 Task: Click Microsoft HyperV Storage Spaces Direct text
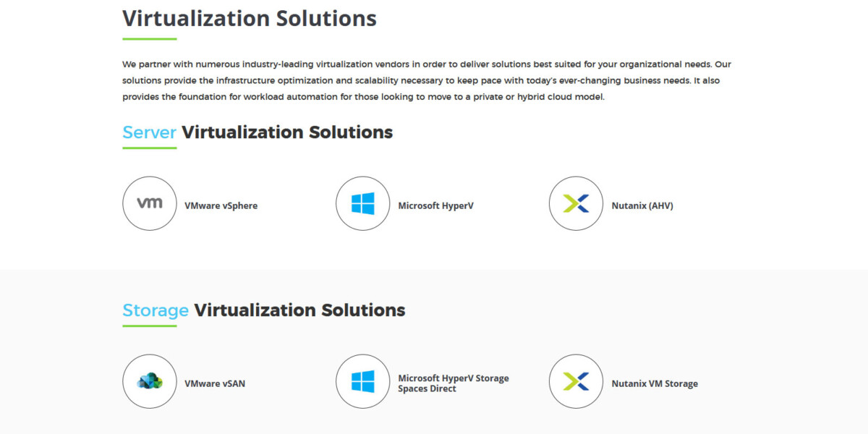tap(453, 383)
